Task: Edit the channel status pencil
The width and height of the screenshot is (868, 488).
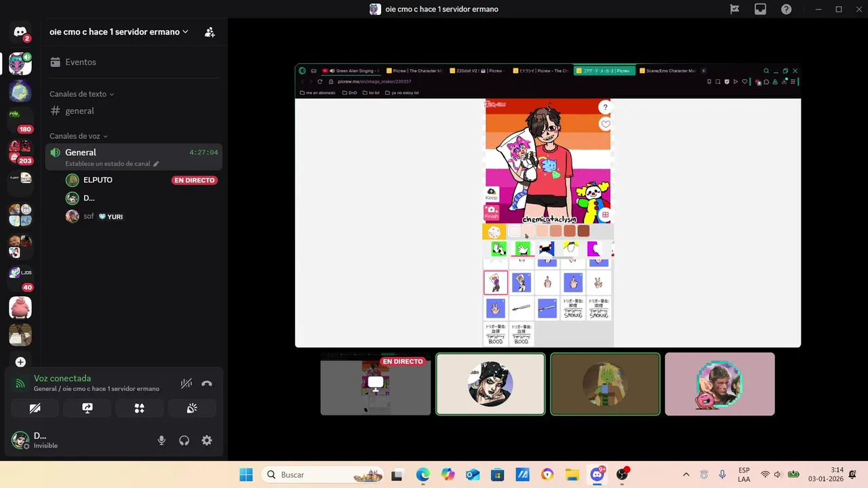Action: 156,164
